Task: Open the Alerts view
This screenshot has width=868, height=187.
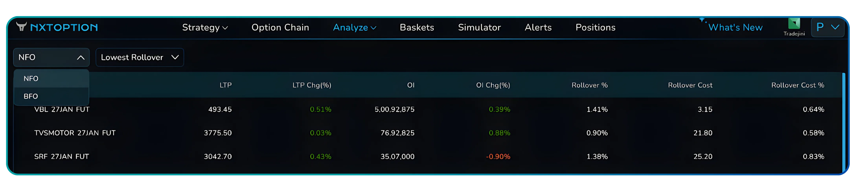Action: [538, 27]
